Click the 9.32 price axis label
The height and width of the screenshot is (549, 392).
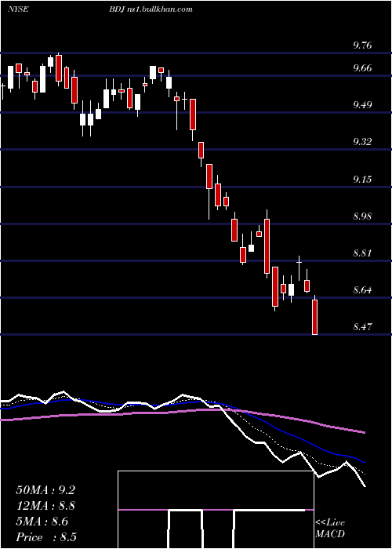[x=362, y=141]
